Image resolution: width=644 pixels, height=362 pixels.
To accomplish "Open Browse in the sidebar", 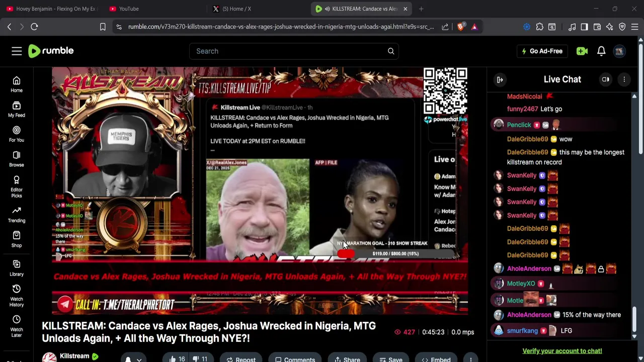I will 17,159.
